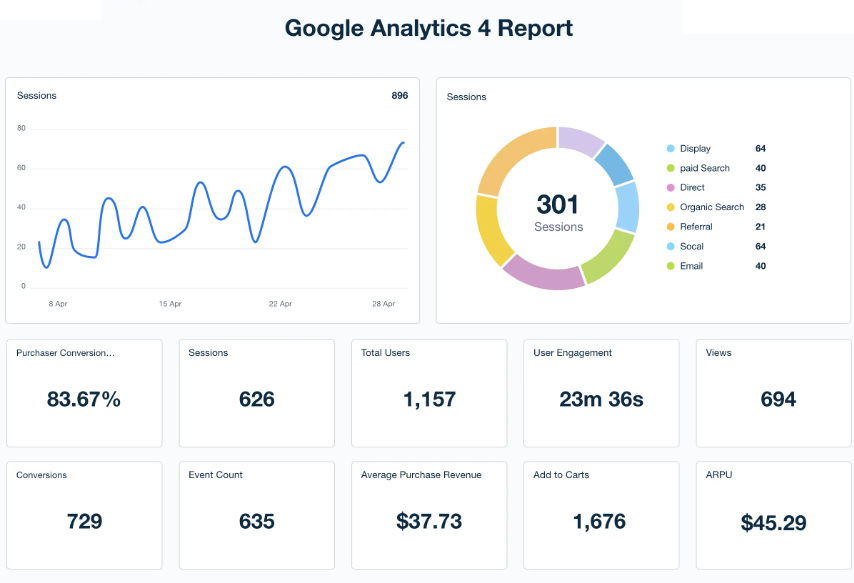Click the Event Count value 635
The height and width of the screenshot is (583, 854).
click(x=257, y=521)
